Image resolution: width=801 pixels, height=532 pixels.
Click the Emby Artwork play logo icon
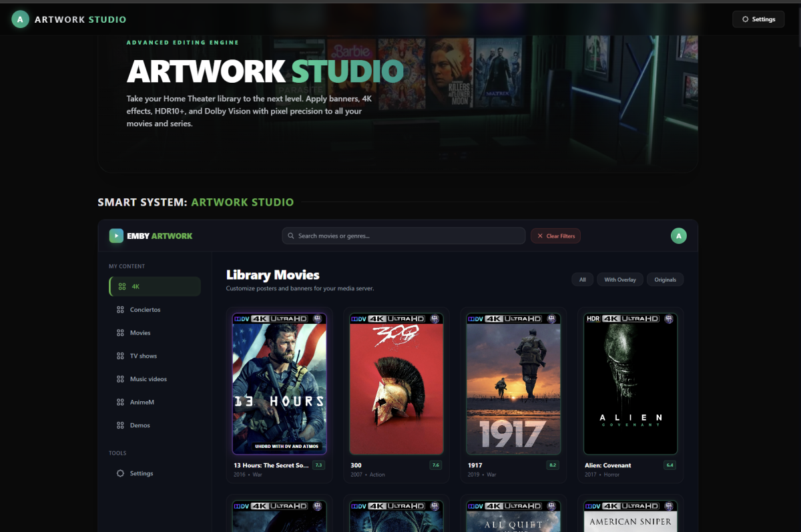click(116, 236)
